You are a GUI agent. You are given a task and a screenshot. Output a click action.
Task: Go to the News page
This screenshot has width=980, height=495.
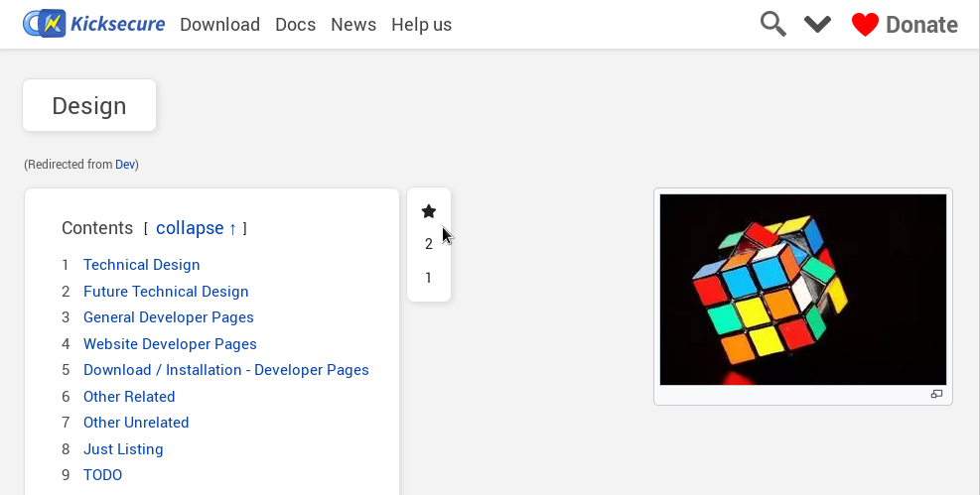(353, 25)
